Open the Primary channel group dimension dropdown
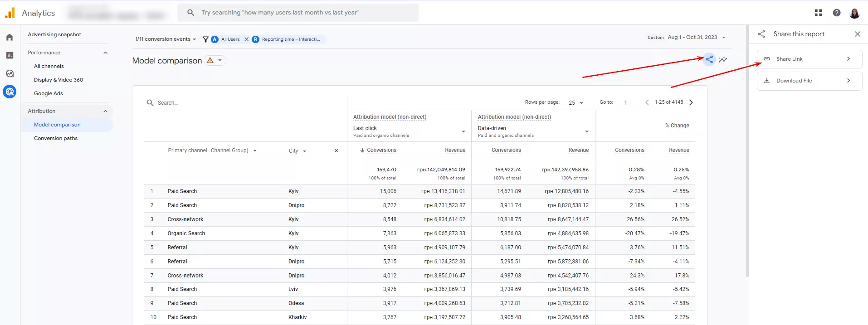 [212, 151]
